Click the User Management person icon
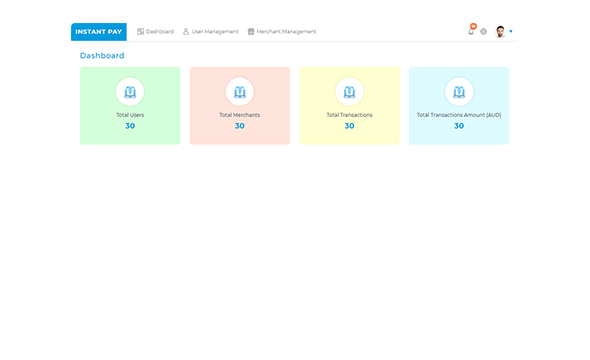This screenshot has height=360, width=590. 186,32
